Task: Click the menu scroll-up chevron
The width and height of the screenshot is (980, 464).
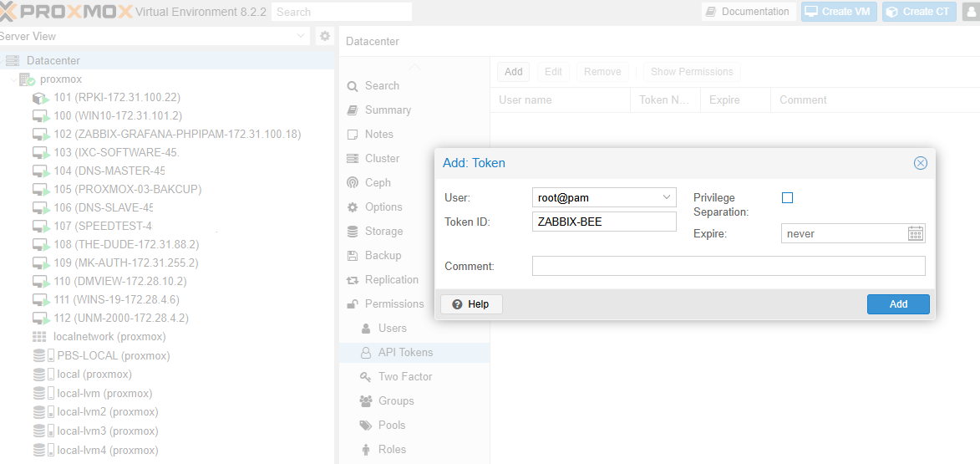Action: pos(414,67)
